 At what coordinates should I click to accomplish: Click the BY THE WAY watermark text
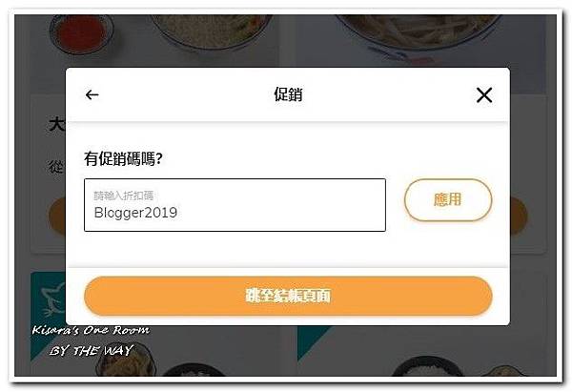[91, 351]
